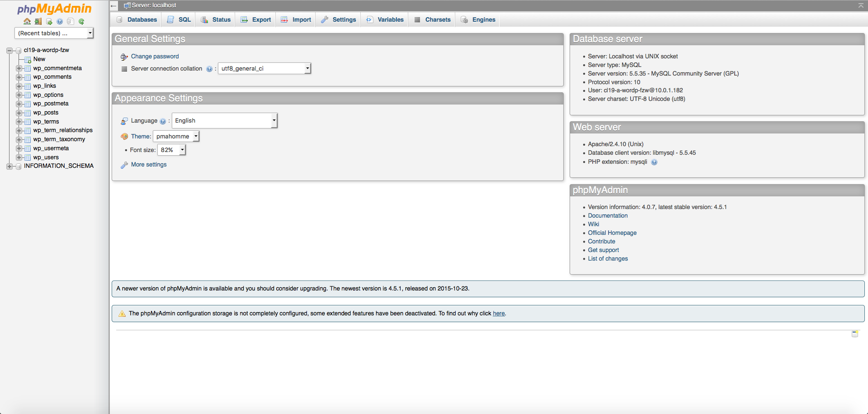Click the 'here' link in the warning
Image resolution: width=868 pixels, height=414 pixels.
499,314
